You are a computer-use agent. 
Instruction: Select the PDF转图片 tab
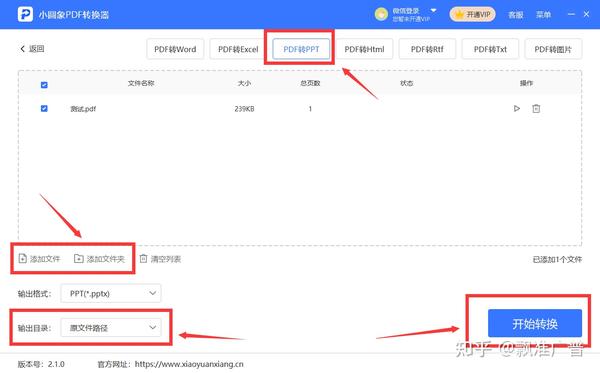click(553, 49)
